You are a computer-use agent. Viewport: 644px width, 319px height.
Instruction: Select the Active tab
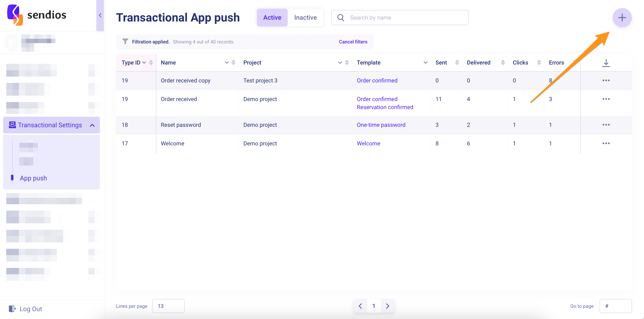272,17
